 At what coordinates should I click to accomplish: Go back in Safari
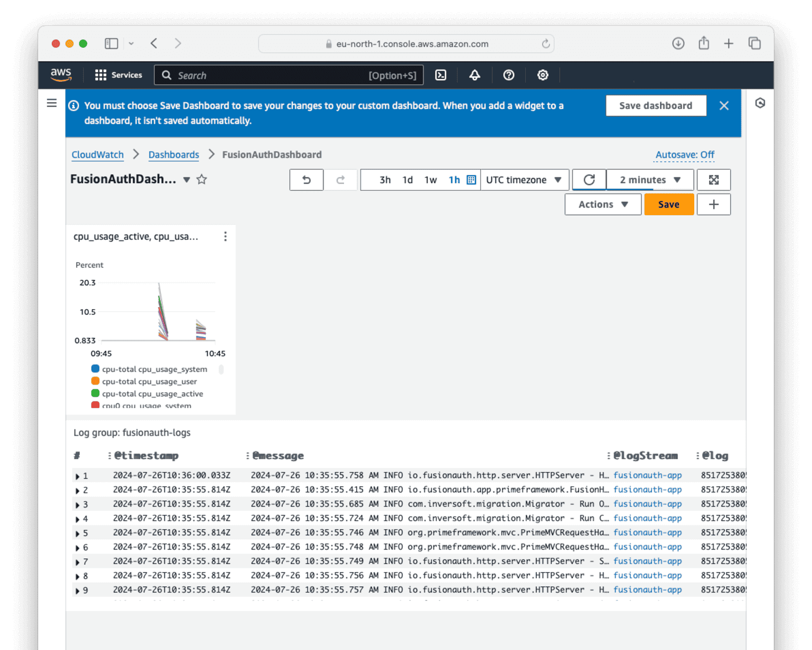154,44
